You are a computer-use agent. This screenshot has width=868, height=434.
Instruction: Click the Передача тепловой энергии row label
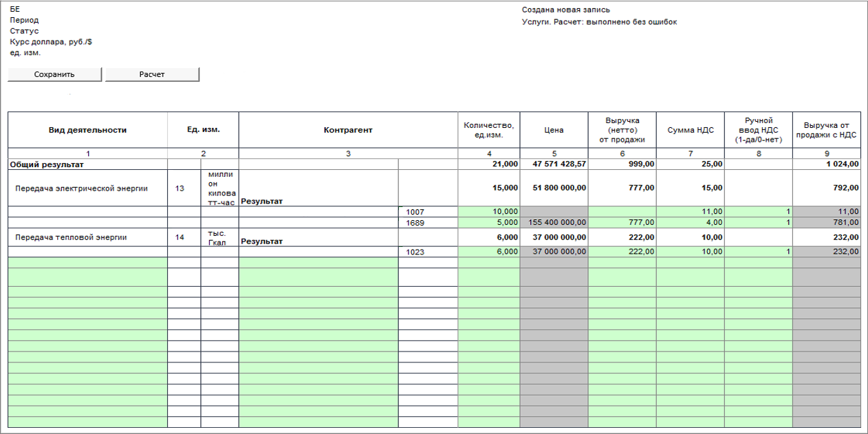pyautogui.click(x=73, y=237)
